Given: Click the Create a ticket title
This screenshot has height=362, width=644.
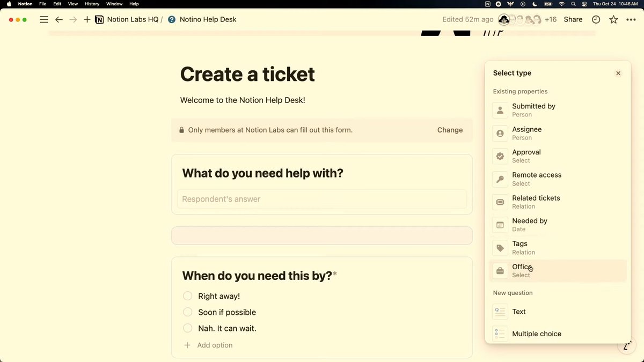Looking at the screenshot, I should (x=247, y=74).
